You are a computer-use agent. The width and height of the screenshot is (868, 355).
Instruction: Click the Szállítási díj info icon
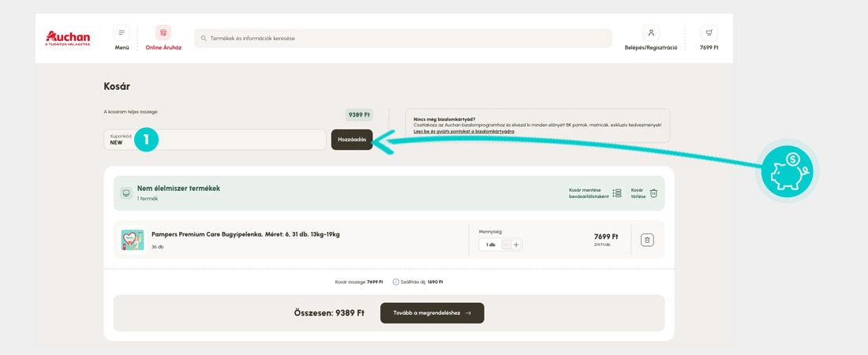coord(396,282)
